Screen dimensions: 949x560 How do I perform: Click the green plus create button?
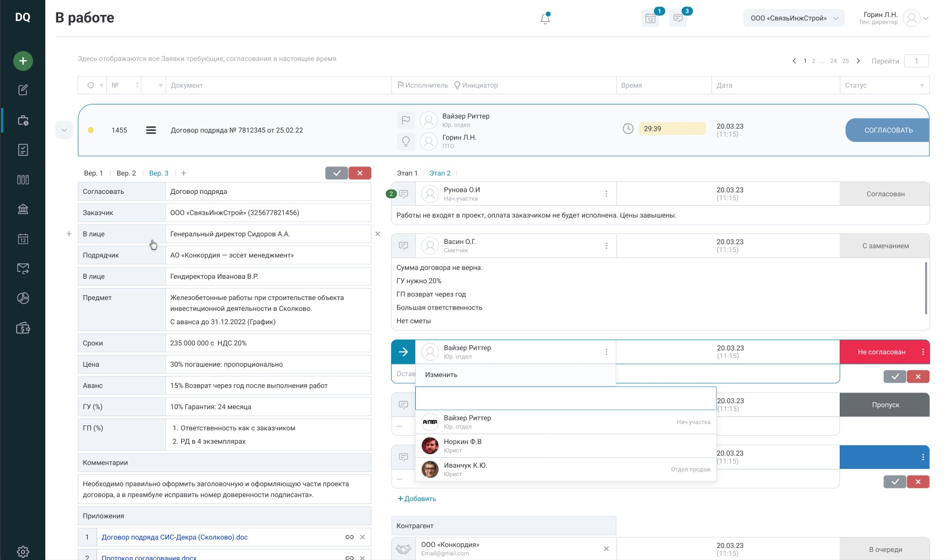(23, 61)
